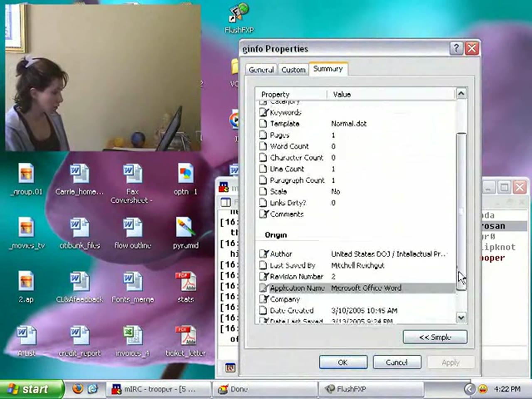Select the Keywords property row

click(356, 112)
